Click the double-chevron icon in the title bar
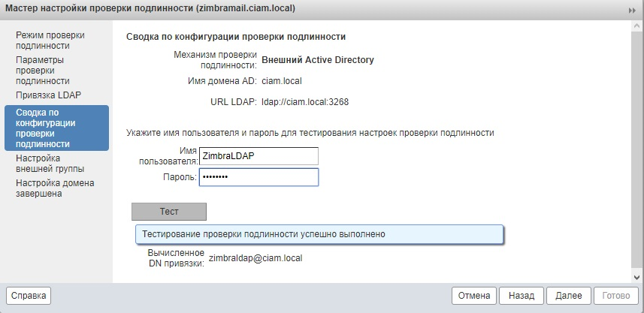Image resolution: width=644 pixels, height=313 pixels. pos(633,10)
